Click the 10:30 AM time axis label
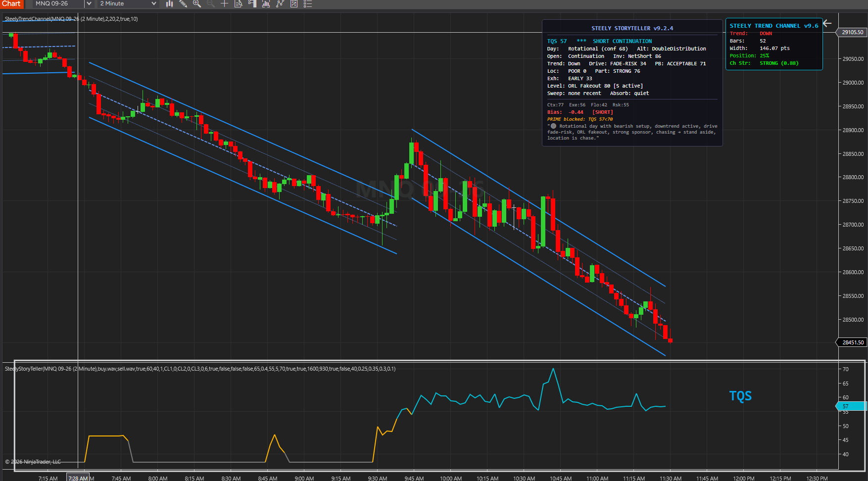 [x=524, y=479]
